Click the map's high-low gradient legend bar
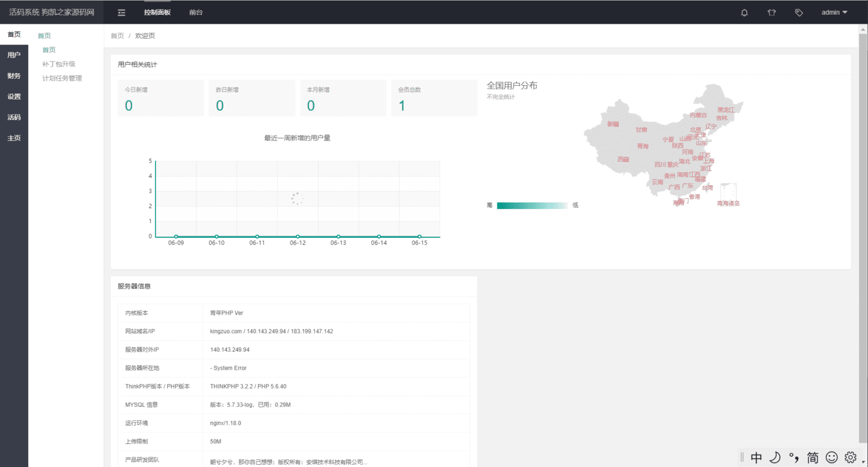The width and height of the screenshot is (868, 467). coord(532,206)
